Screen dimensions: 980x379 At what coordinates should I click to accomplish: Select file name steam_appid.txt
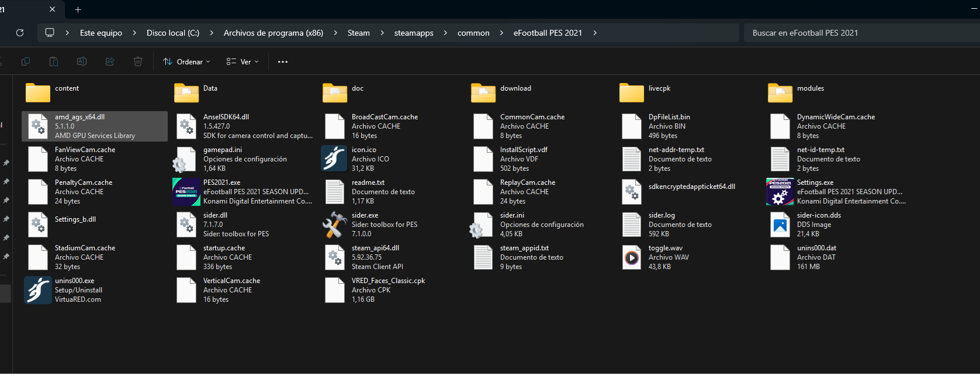(524, 248)
